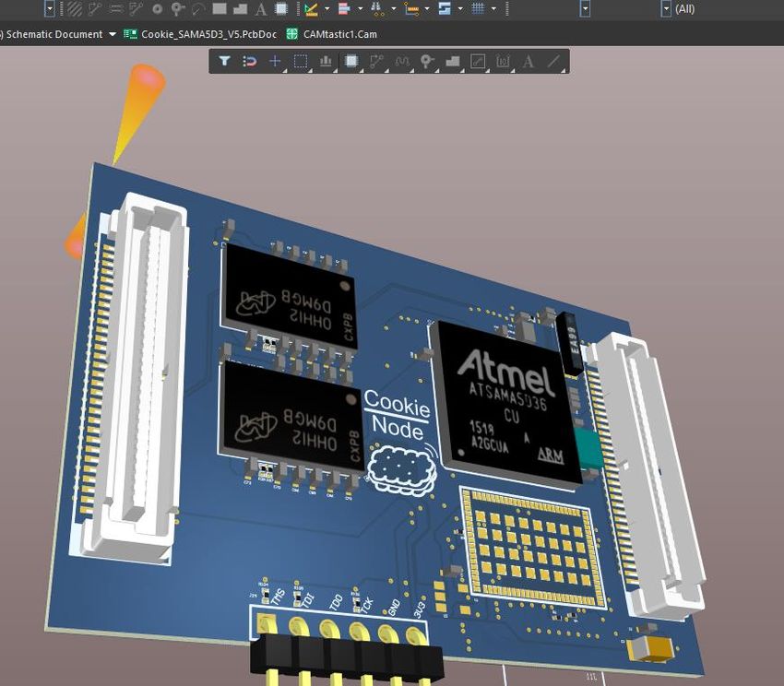Click the Cookie Node silkscreen logo
The image size is (784, 686).
pyautogui.click(x=400, y=443)
